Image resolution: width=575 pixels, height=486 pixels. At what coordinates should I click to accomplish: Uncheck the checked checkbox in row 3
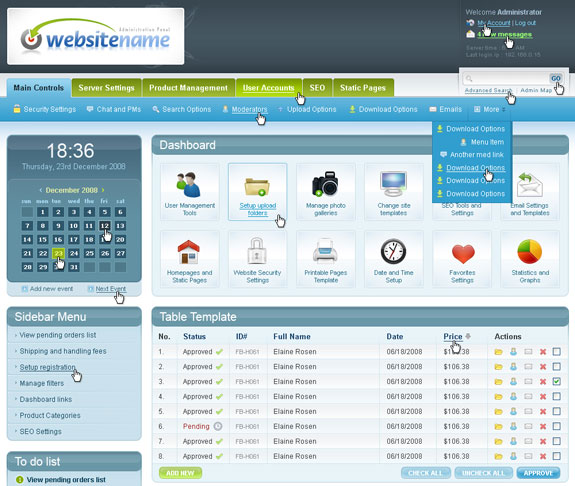tap(556, 381)
